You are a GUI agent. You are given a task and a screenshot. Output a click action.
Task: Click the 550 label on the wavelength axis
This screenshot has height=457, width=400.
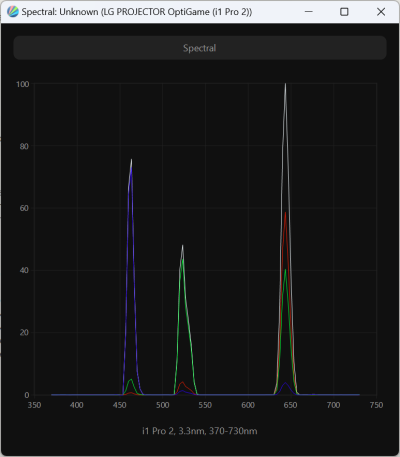coord(205,405)
